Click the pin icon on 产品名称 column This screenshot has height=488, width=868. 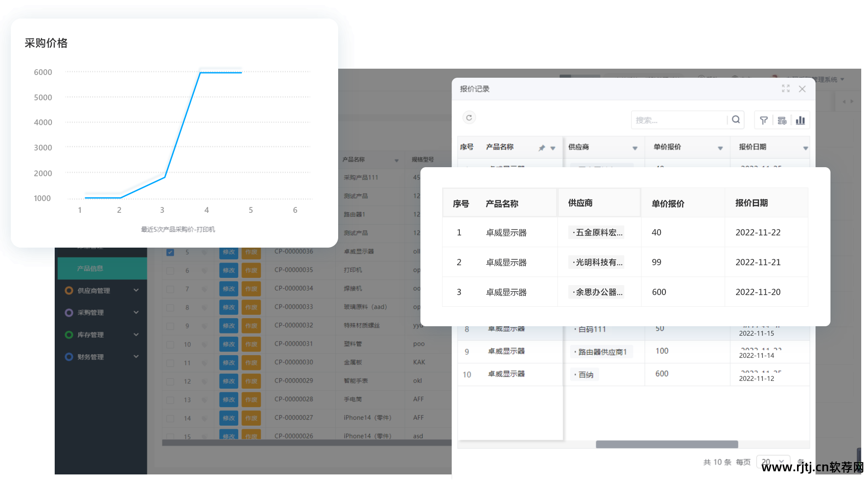pos(542,148)
